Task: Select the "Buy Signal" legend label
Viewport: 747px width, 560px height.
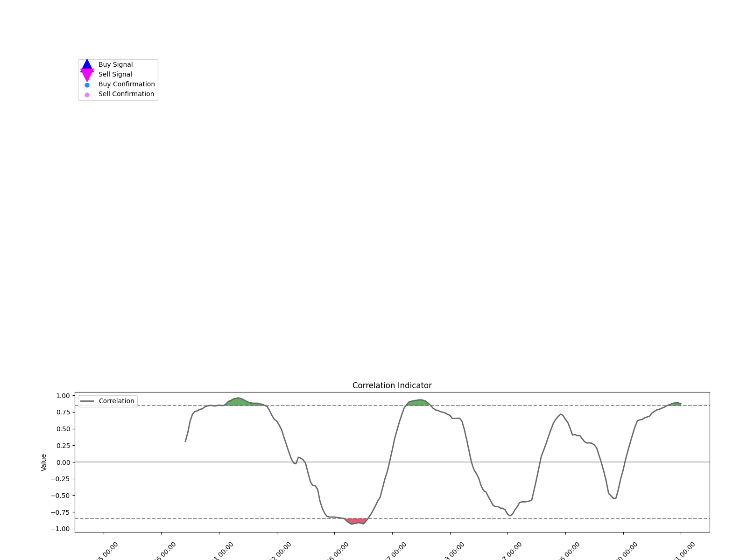Action: (x=115, y=65)
